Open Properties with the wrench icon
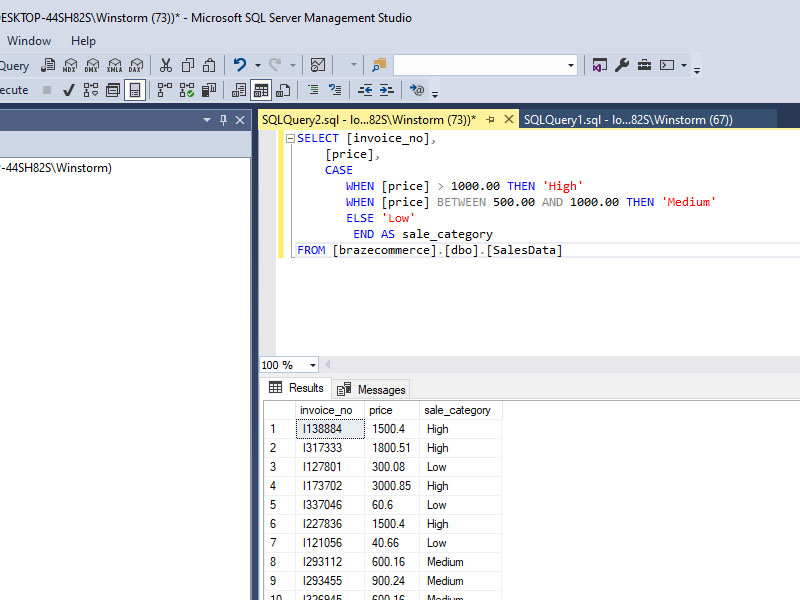Image resolution: width=800 pixels, height=600 pixels. (622, 66)
